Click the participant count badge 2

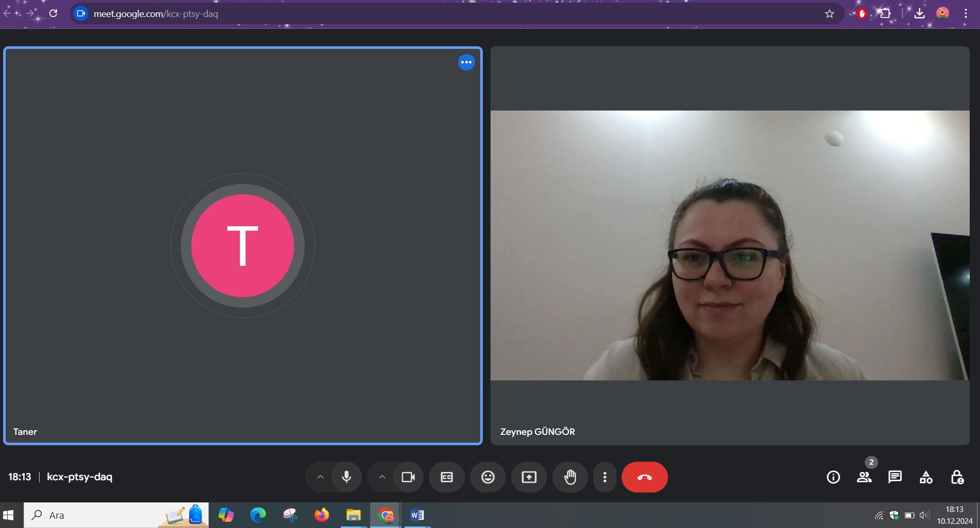871,462
